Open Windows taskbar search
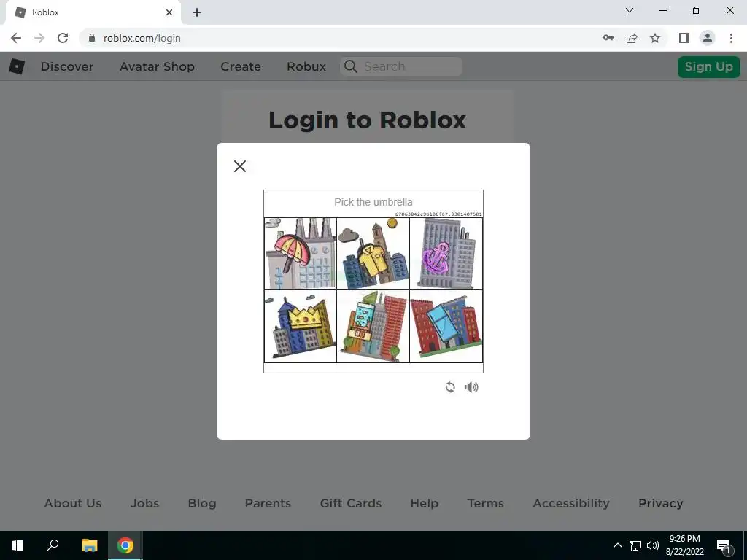 53,545
